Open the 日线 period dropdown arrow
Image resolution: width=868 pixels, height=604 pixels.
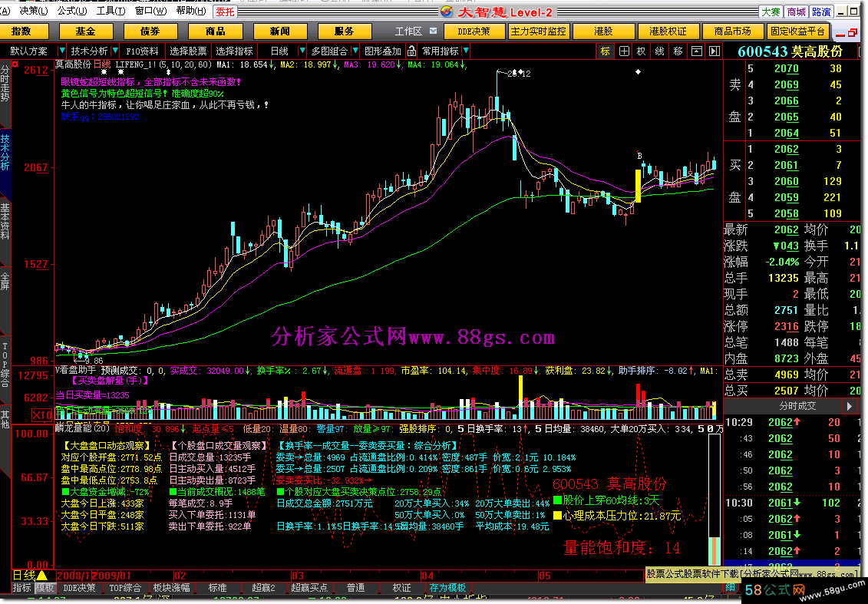(302, 51)
